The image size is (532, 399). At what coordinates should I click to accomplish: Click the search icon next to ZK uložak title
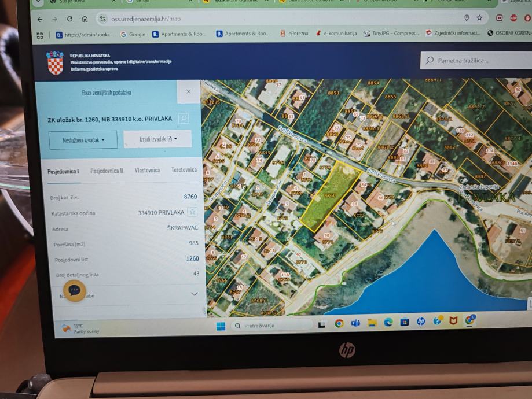pos(184,118)
